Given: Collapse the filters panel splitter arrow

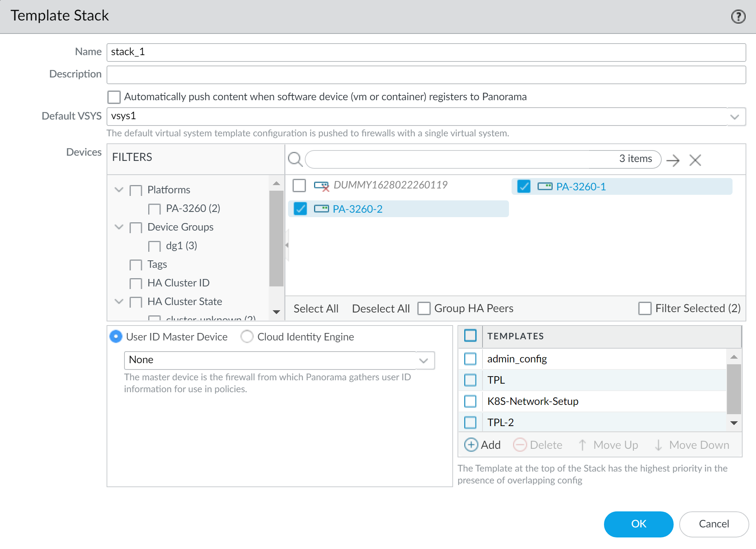Looking at the screenshot, I should (x=287, y=245).
